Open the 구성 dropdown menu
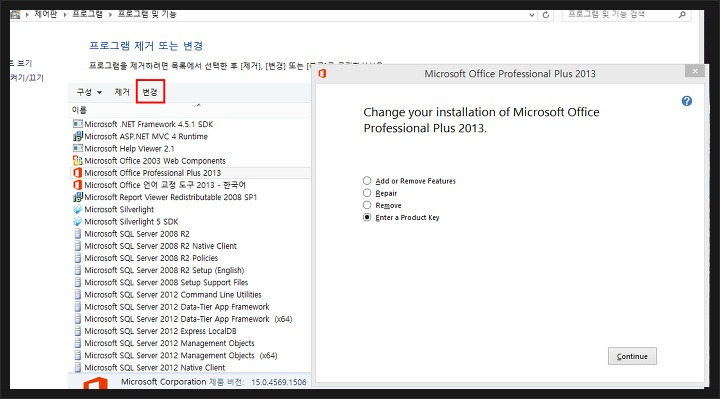Image resolution: width=720 pixels, height=399 pixels. pos(89,92)
